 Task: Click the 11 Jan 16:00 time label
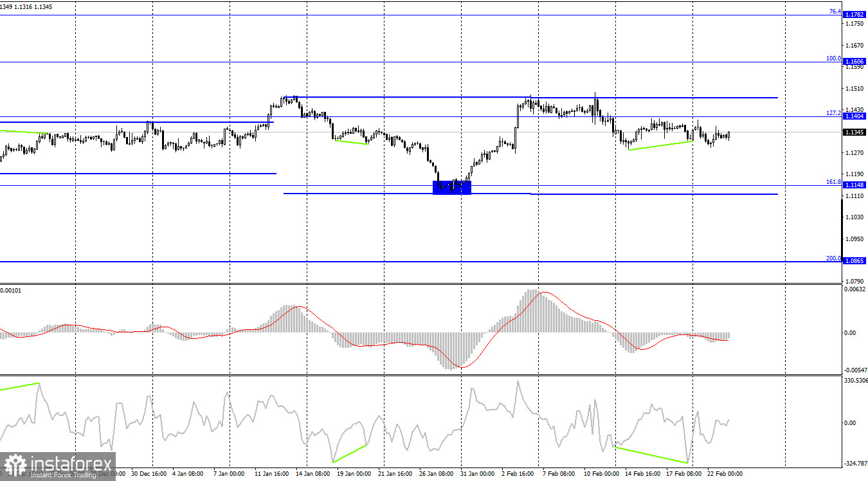(272, 474)
